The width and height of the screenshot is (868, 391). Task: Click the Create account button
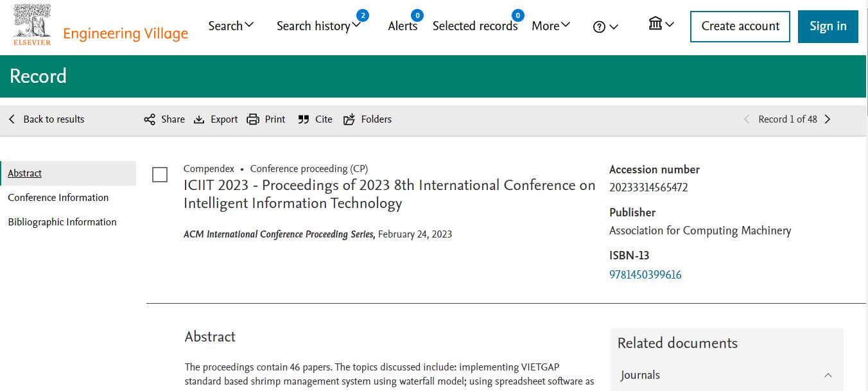[x=740, y=26]
